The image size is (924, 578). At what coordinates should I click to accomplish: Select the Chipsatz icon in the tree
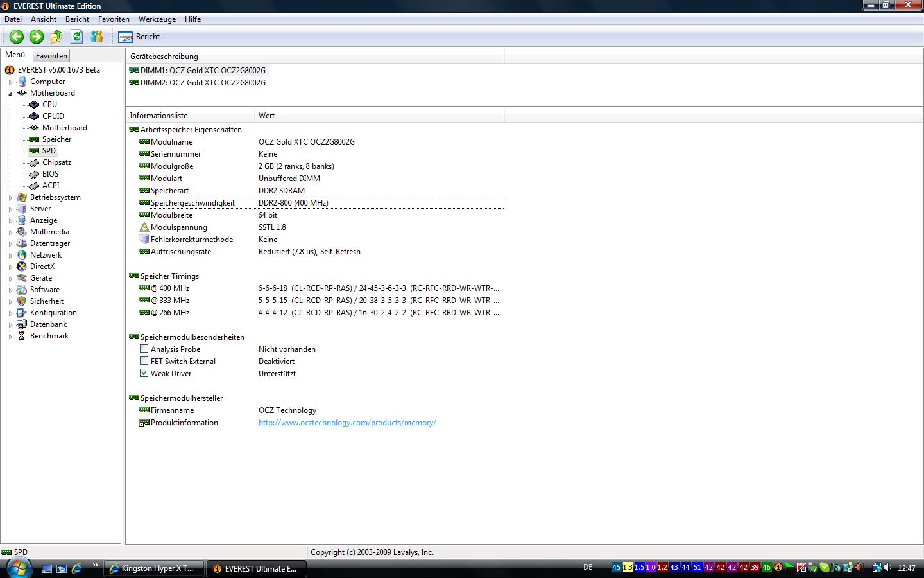pos(34,162)
